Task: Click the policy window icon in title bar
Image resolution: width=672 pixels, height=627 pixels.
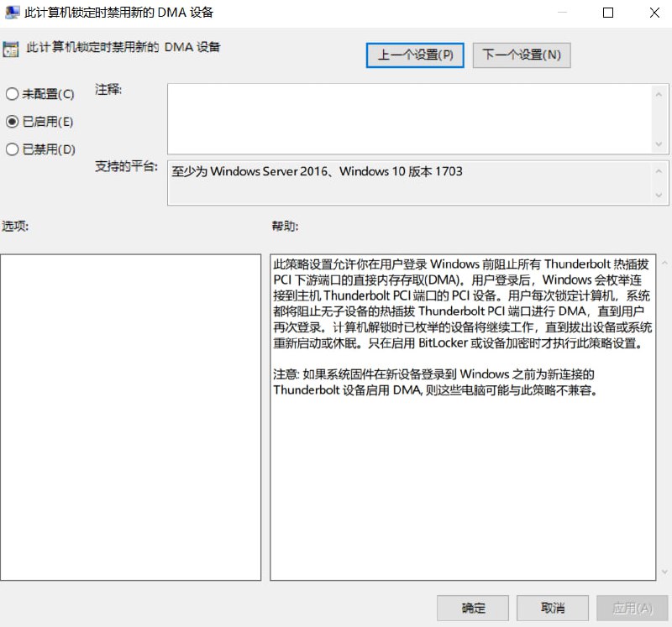Action: tap(12, 13)
